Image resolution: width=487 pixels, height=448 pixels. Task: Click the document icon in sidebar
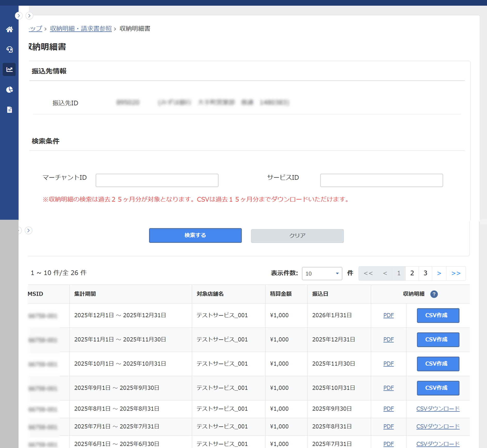(x=10, y=110)
